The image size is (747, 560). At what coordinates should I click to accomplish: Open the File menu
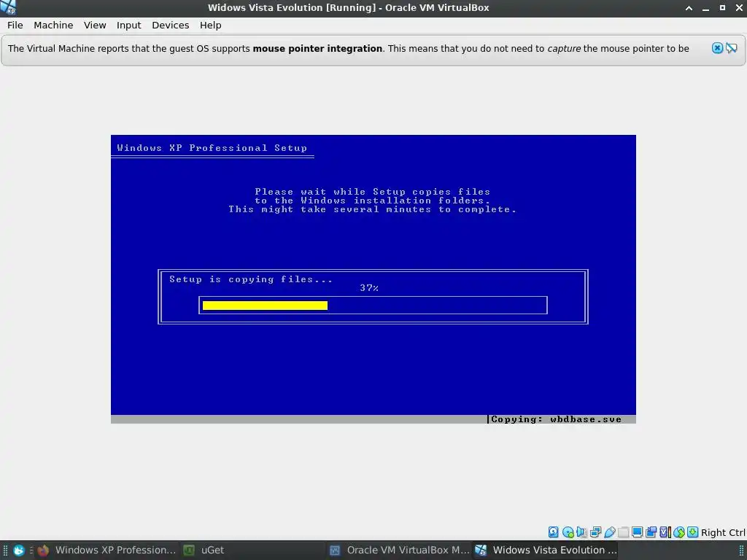tap(15, 26)
